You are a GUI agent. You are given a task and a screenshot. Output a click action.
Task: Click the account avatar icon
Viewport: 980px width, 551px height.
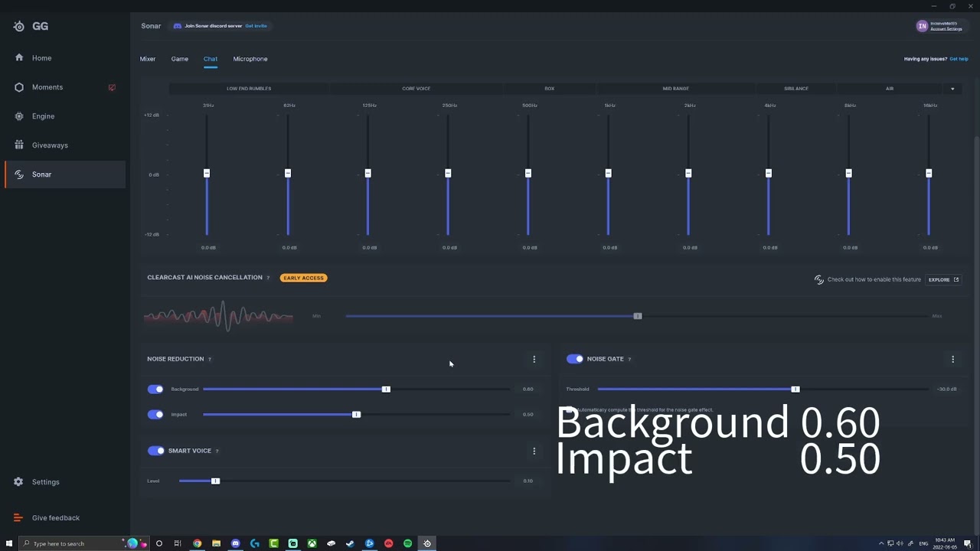(x=922, y=26)
